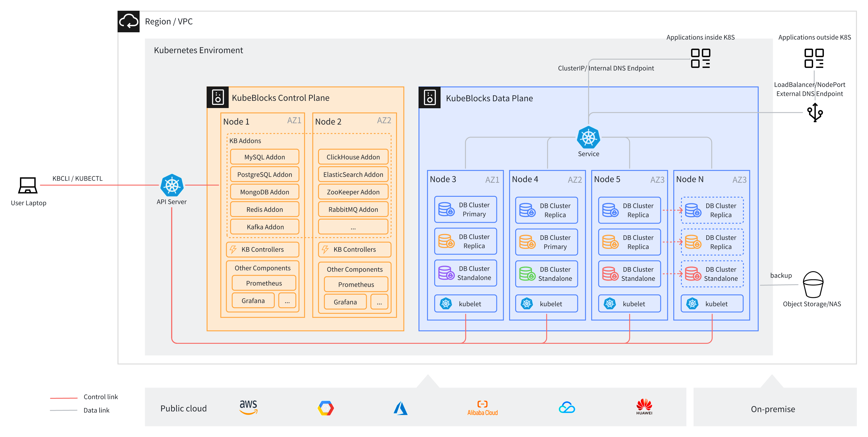Select the ElasticSearch Addon box
The image size is (868, 437).
pyautogui.click(x=353, y=174)
